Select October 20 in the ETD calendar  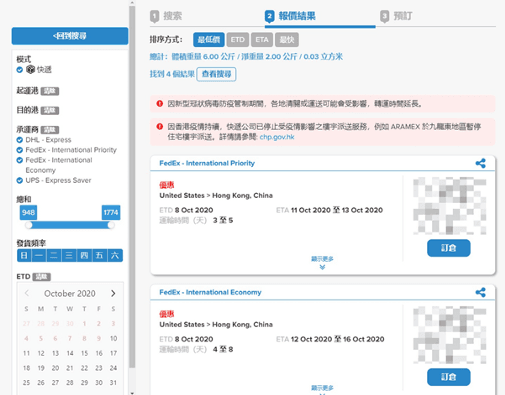[x=55, y=368]
